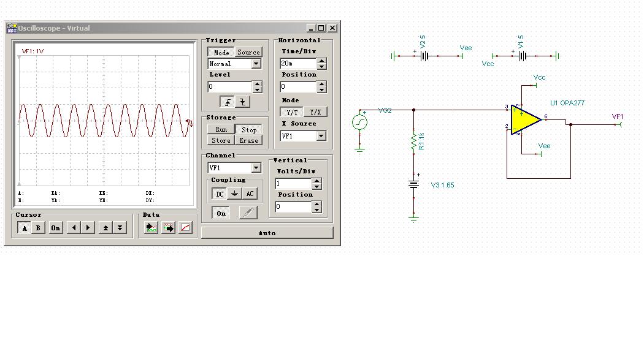Open Channel VF1 dropdown
The image size is (644, 362).
pos(256,168)
